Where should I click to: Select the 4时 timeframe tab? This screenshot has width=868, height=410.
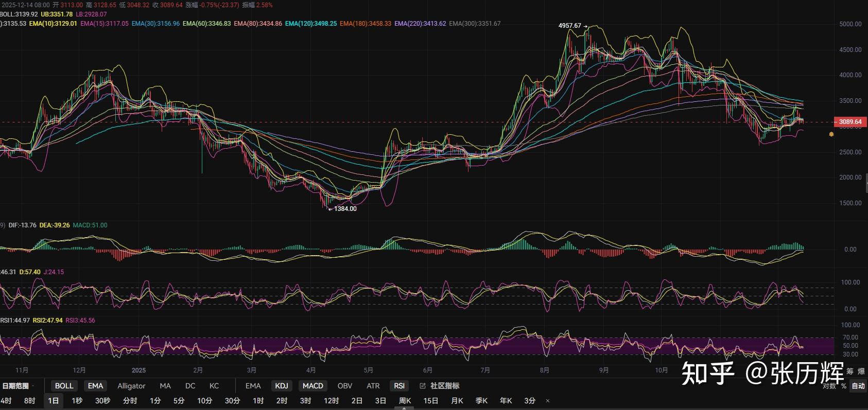coord(6,401)
